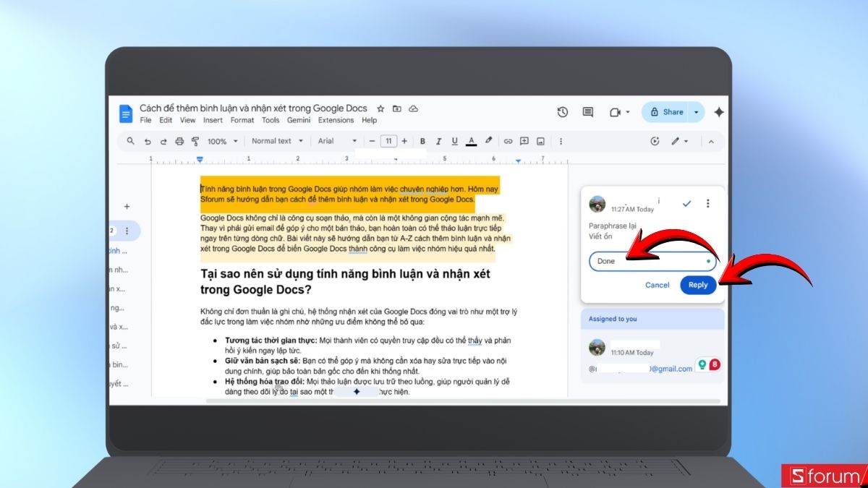Collapse the menus with chevron
Image resolution: width=868 pixels, height=488 pixels.
(710, 141)
